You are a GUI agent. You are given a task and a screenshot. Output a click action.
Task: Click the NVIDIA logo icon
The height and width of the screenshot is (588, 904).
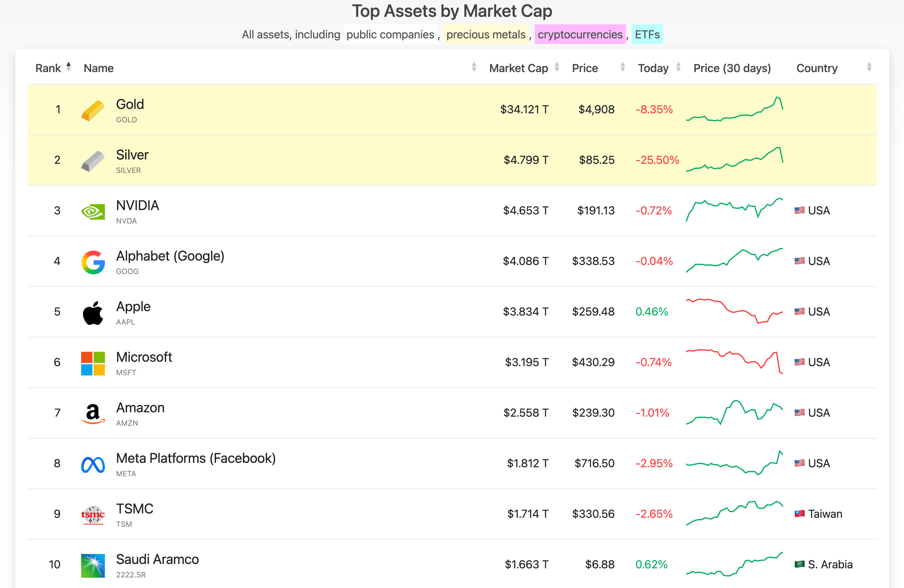coord(93,212)
